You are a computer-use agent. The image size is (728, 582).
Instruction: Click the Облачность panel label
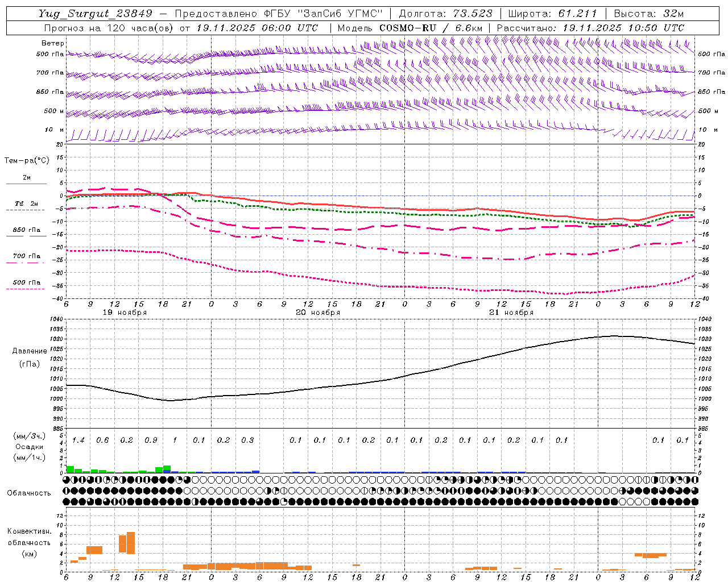pos(29,493)
